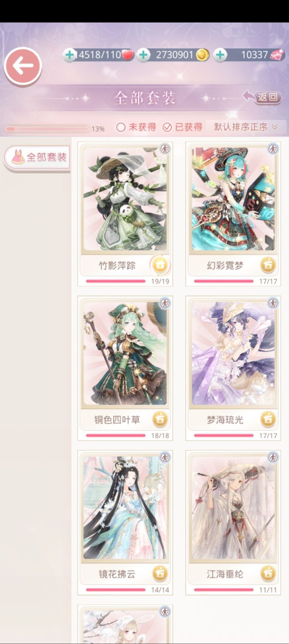Click the 返回 return button

(263, 97)
